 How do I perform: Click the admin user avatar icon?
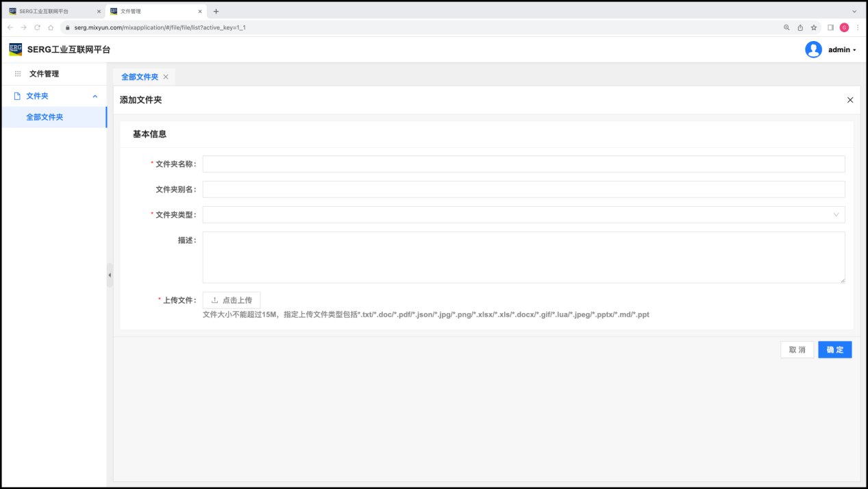click(813, 49)
